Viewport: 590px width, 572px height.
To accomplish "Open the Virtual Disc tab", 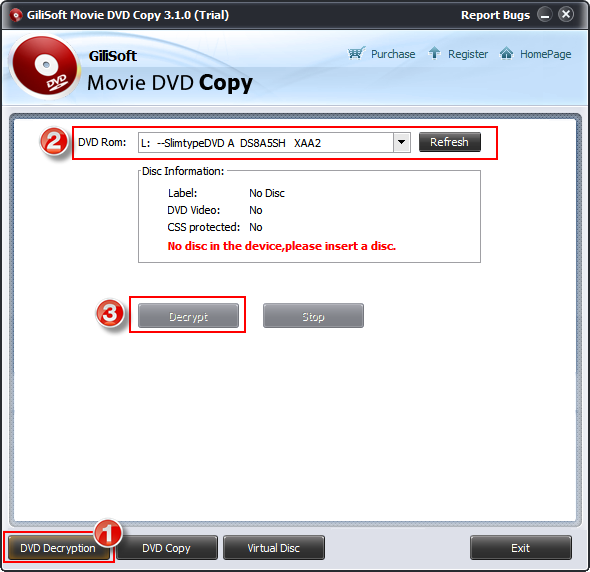I will pos(274,548).
